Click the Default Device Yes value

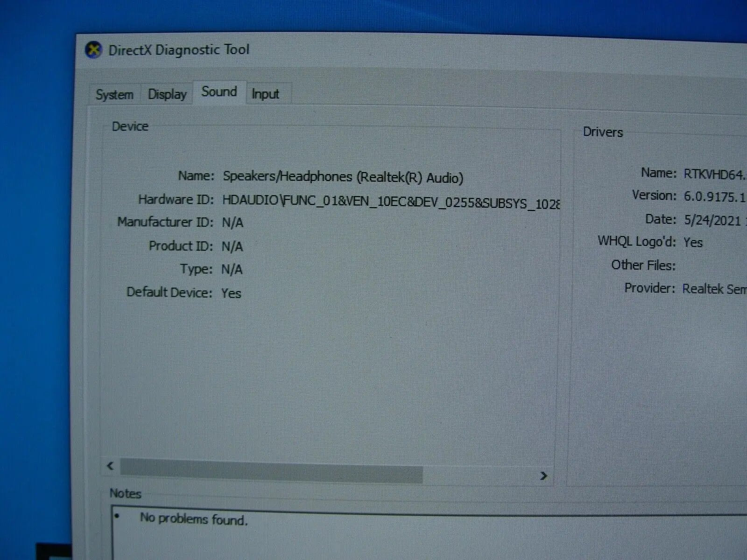[231, 293]
